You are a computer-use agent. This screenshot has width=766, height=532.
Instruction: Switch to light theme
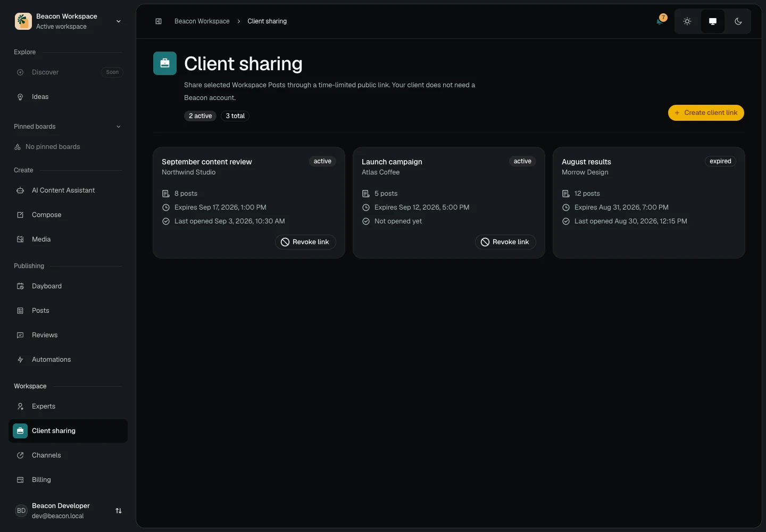tap(687, 21)
